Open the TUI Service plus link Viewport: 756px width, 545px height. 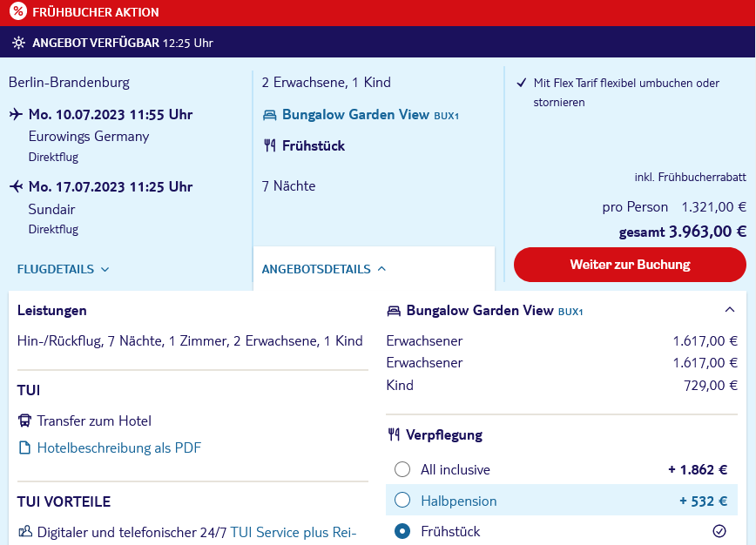click(294, 532)
